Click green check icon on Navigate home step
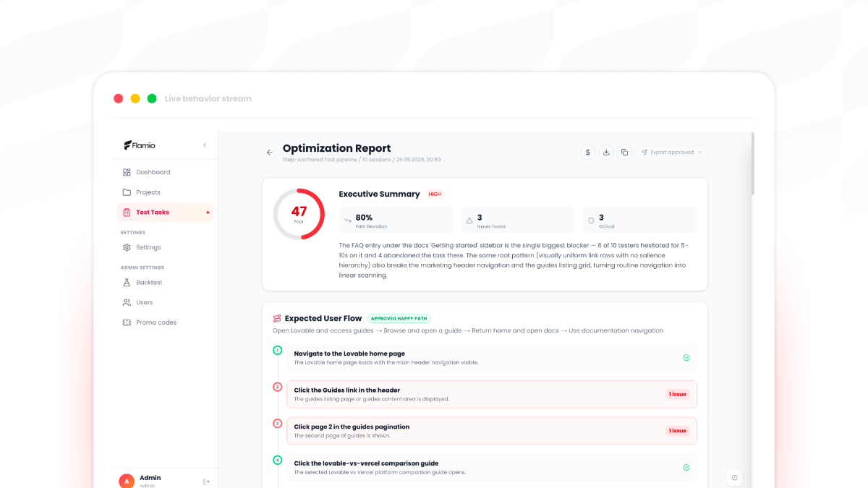The height and width of the screenshot is (488, 868). pos(686,358)
